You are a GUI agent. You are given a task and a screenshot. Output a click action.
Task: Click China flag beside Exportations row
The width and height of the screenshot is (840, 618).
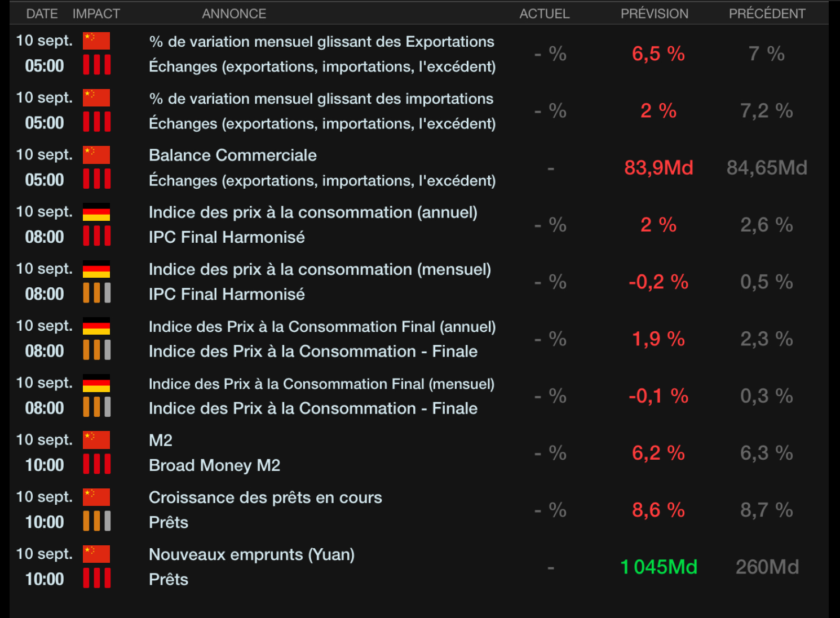pyautogui.click(x=96, y=41)
